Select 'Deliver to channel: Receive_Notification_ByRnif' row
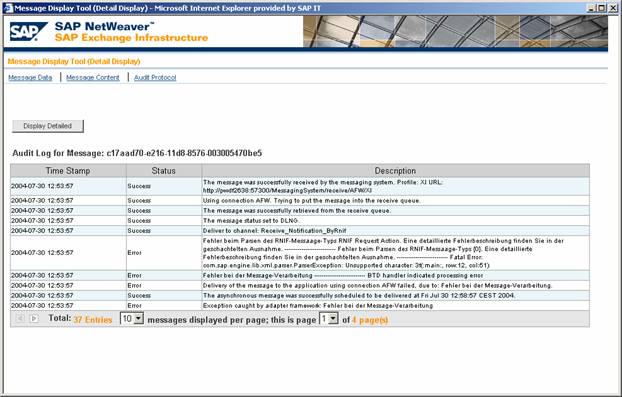Image resolution: width=622 pixels, height=397 pixels. click(x=300, y=230)
